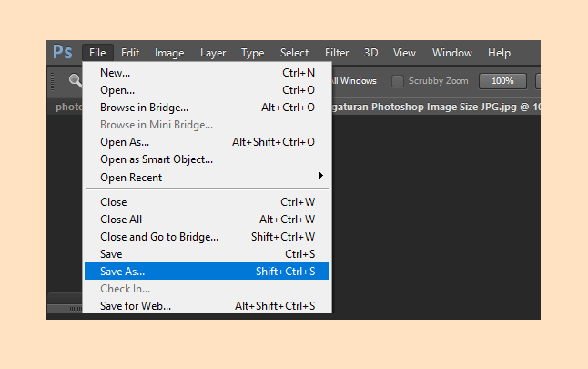Choose Close with Ctrl+W shortcut entry
Screen dimensions: 588x369
[207, 202]
